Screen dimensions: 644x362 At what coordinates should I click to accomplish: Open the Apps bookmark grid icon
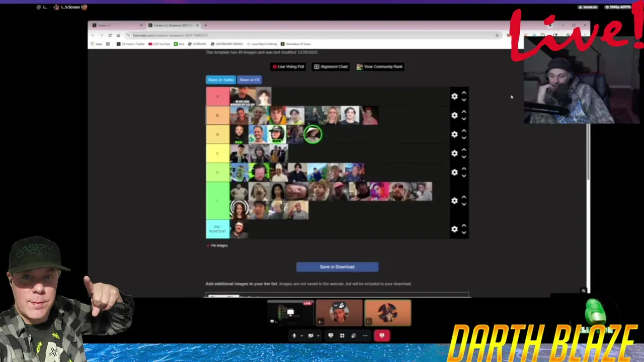pyautogui.click(x=107, y=44)
